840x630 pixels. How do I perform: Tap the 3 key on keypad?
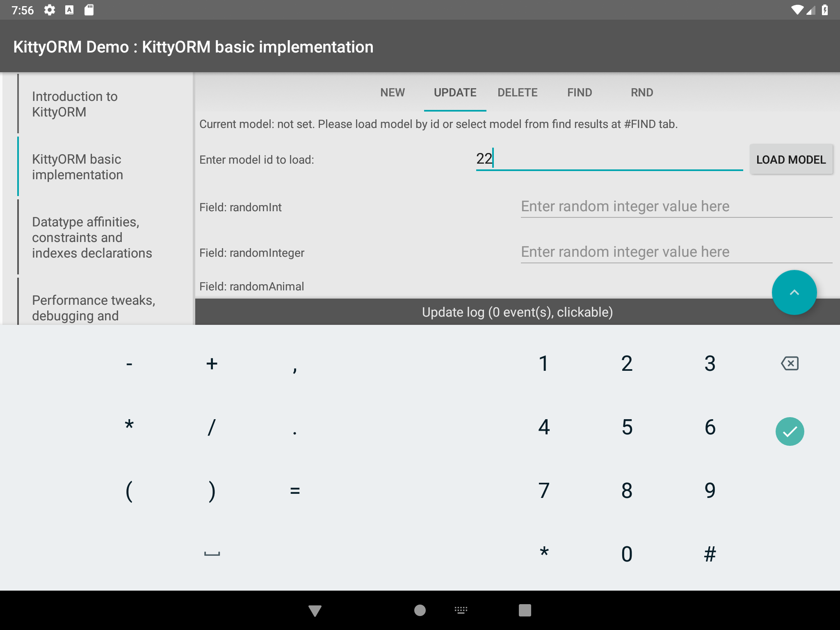[710, 363]
